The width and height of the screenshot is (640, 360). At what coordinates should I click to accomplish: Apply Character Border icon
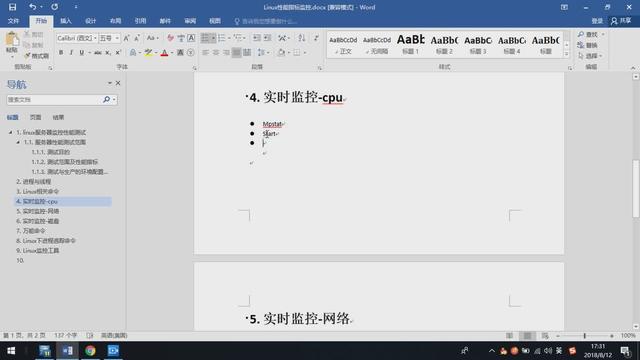191,38
